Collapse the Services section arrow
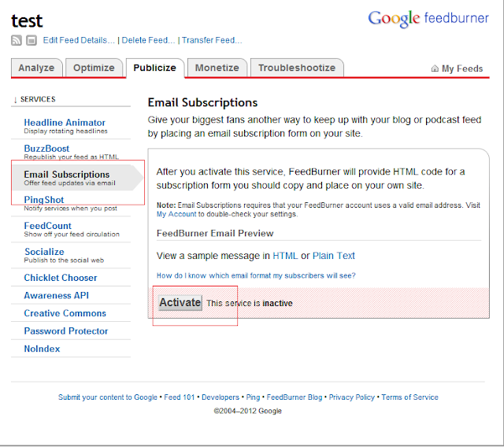The image size is (504, 447). click(15, 99)
